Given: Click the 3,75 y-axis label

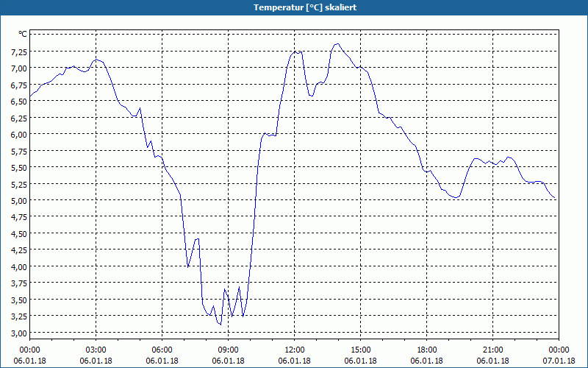Looking at the screenshot, I should (x=19, y=283).
